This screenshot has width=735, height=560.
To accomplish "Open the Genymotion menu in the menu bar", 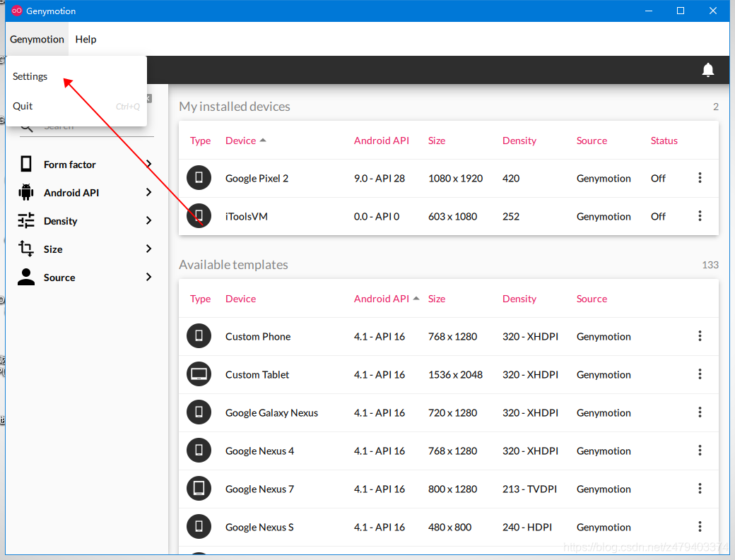I will click(37, 40).
